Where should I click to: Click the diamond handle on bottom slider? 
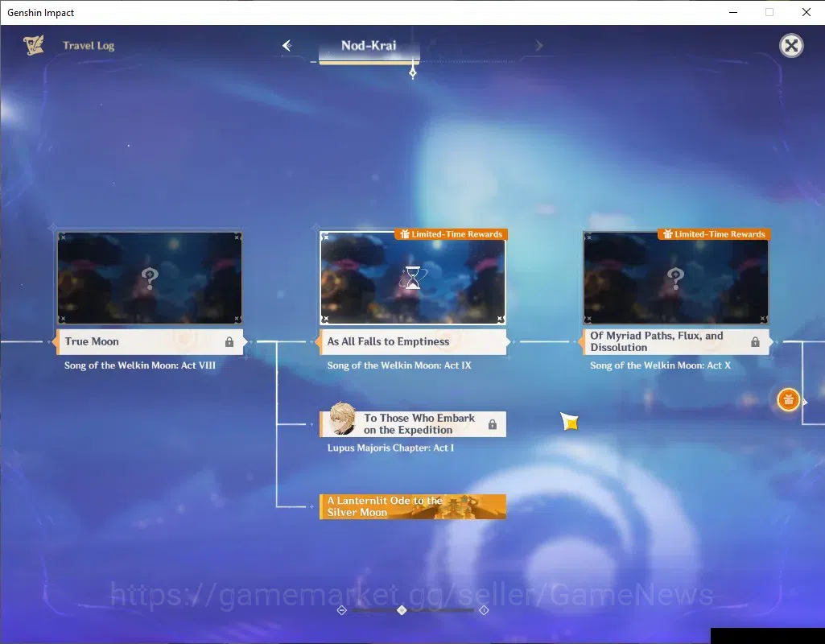402,610
